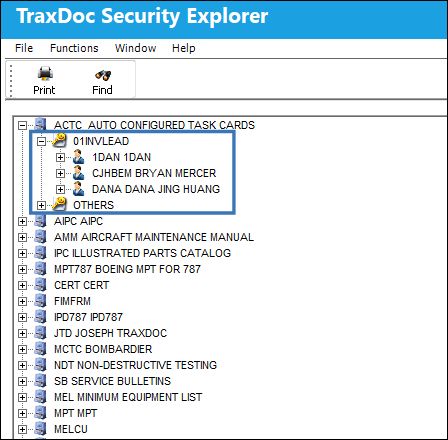Click the Print printer icon
Viewport: 448px width, 440px height.
coord(45,74)
